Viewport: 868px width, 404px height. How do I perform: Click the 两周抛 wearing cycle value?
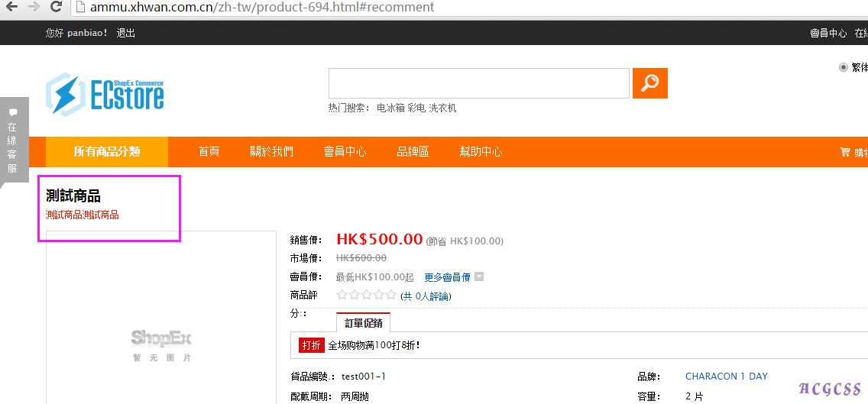click(355, 396)
